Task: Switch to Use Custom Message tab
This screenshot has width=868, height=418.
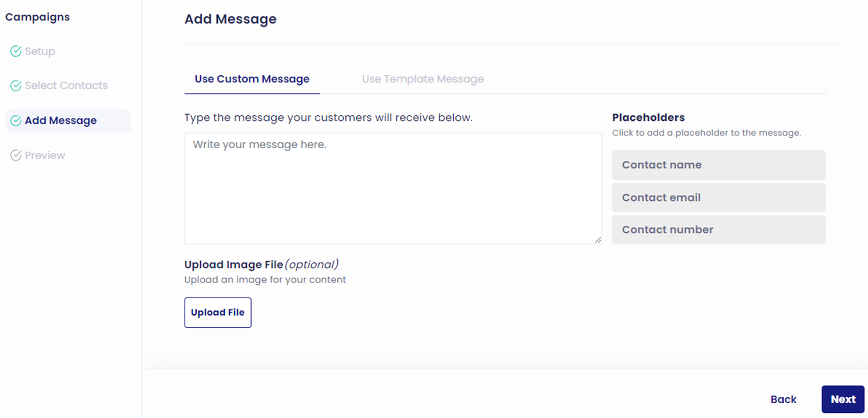Action: click(252, 79)
